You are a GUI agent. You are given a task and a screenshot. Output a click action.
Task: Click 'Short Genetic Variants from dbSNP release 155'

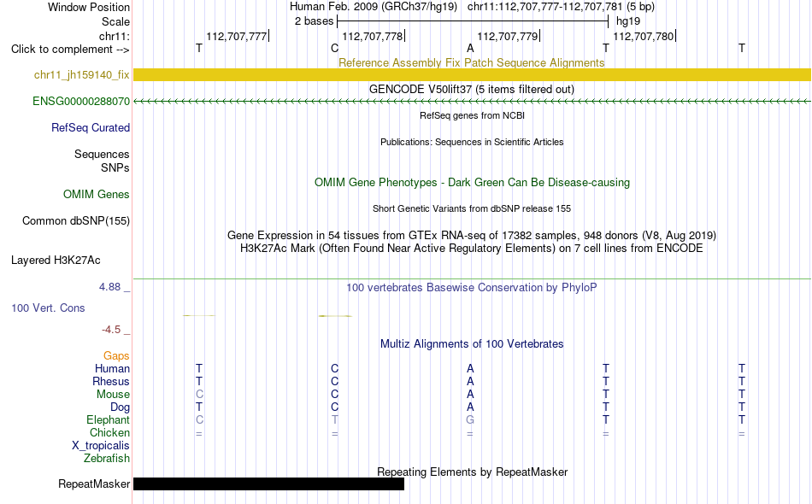pyautogui.click(x=472, y=209)
